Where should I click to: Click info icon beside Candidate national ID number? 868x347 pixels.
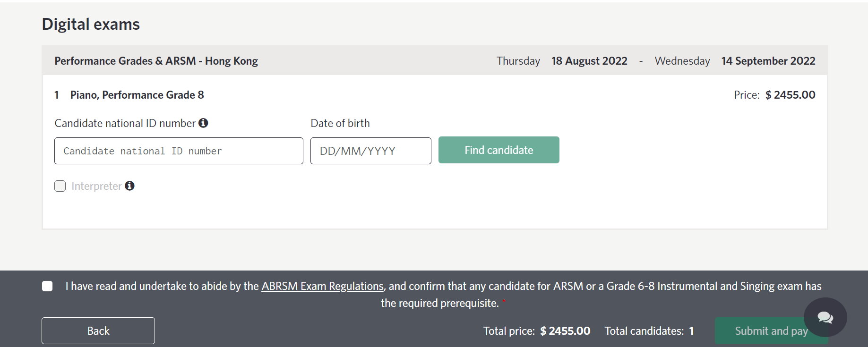(x=203, y=123)
